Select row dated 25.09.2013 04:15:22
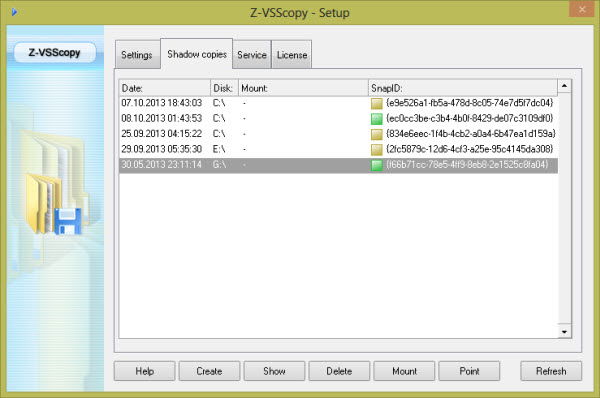 [x=338, y=134]
